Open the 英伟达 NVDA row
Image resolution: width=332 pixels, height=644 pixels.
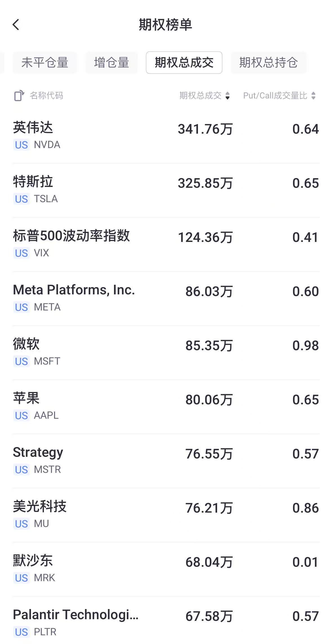point(166,136)
